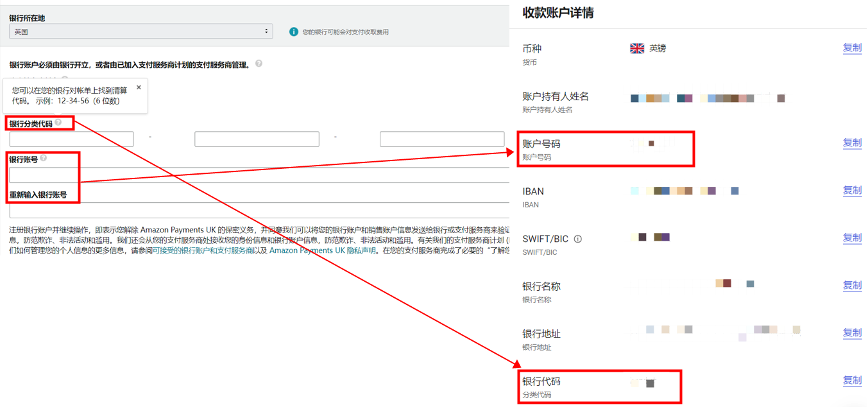Copy the IBAN value
868x407 pixels.
click(852, 190)
